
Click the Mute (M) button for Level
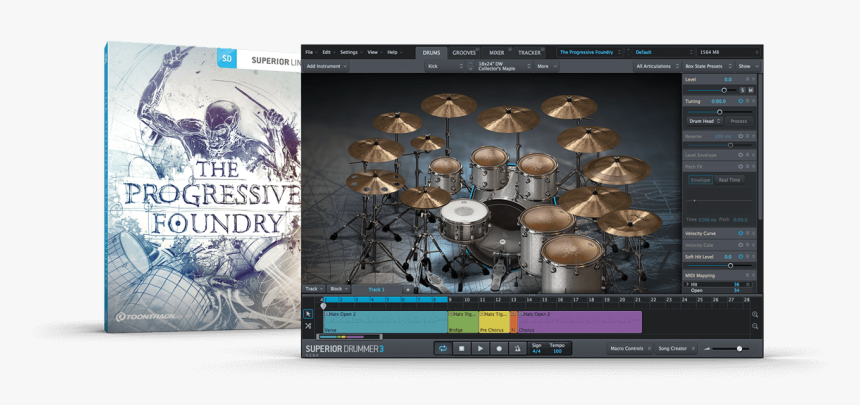pyautogui.click(x=750, y=90)
